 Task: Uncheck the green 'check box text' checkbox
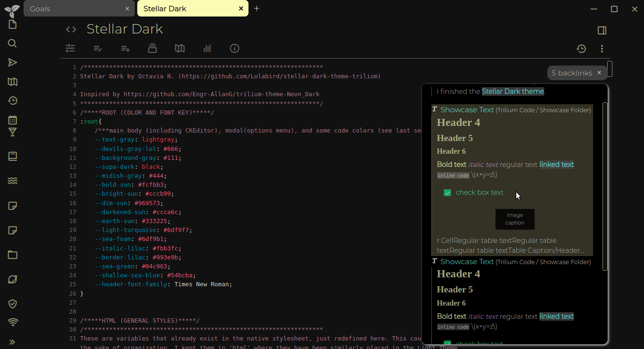coord(447,192)
